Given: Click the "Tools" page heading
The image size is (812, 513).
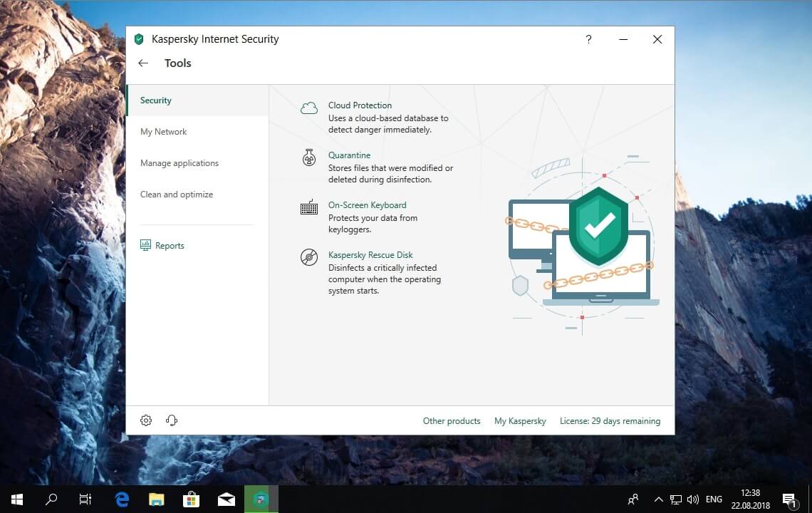Looking at the screenshot, I should pos(177,63).
